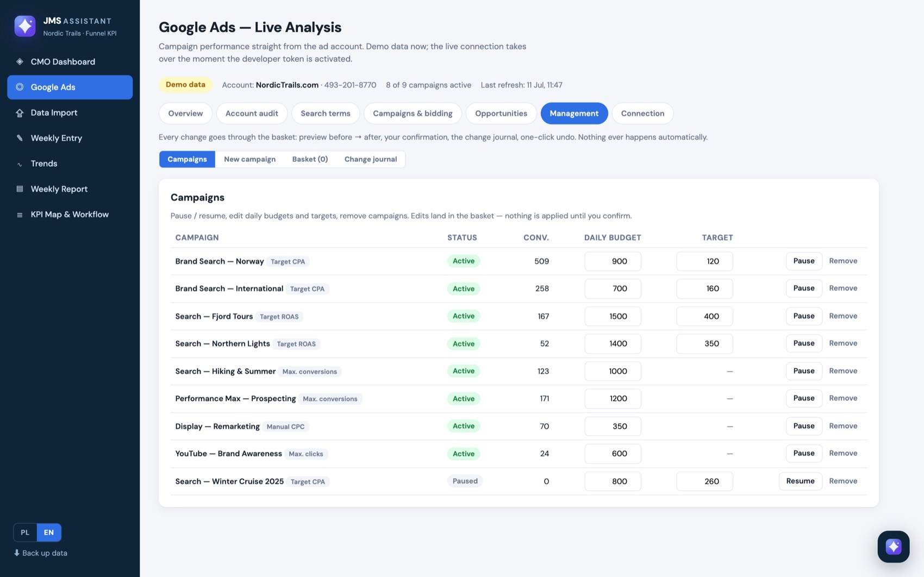
Task: Pause Display — Remarketing campaign
Action: click(803, 426)
